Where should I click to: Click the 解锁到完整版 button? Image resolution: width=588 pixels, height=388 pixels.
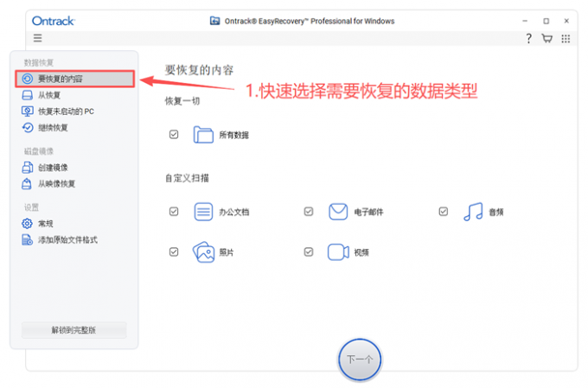pos(73,330)
